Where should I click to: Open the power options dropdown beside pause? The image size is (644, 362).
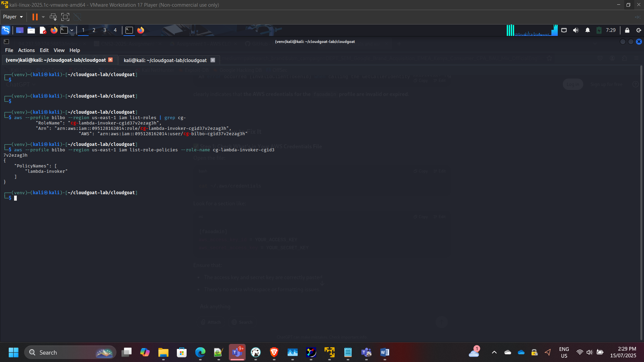43,17
